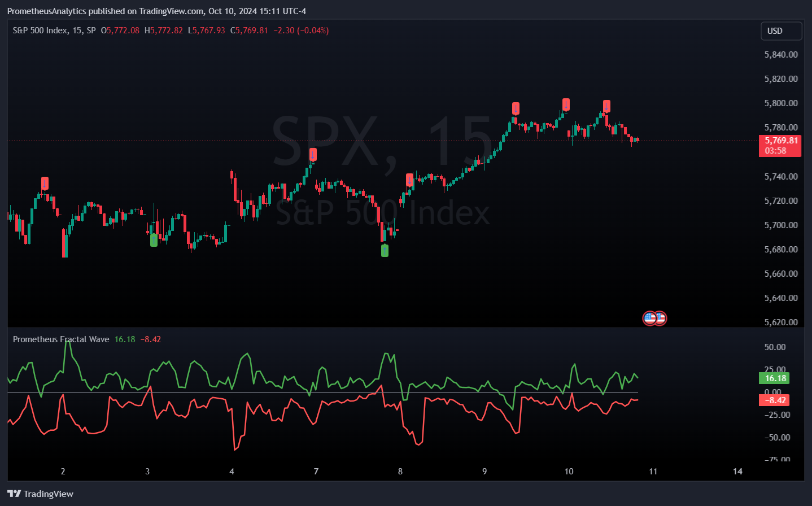Click the green buy arrow marker after session 3 open
The height and width of the screenshot is (506, 812).
pos(154,241)
